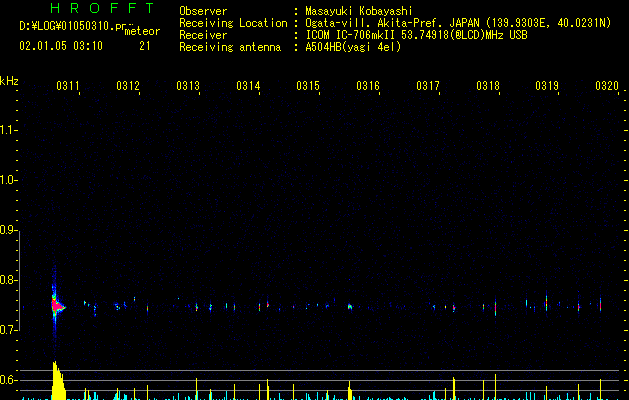Click the kHz axis unit label
This screenshot has height=400, width=629.
point(9,81)
